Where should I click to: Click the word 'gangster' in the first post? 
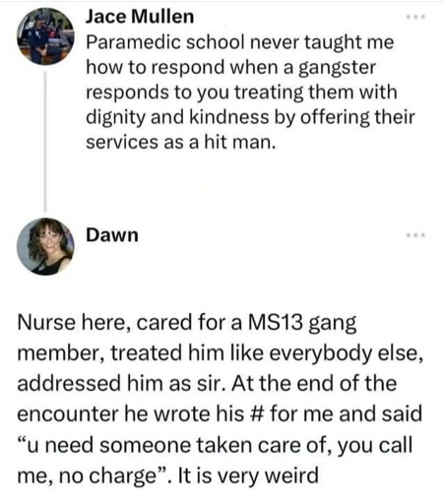coord(337,69)
